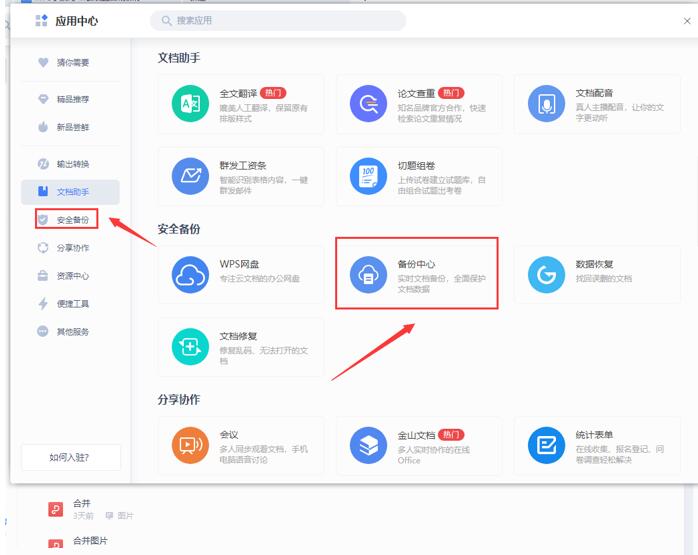Click the flame icon beside 新品尝鲜
The width and height of the screenshot is (698, 555).
click(x=43, y=127)
